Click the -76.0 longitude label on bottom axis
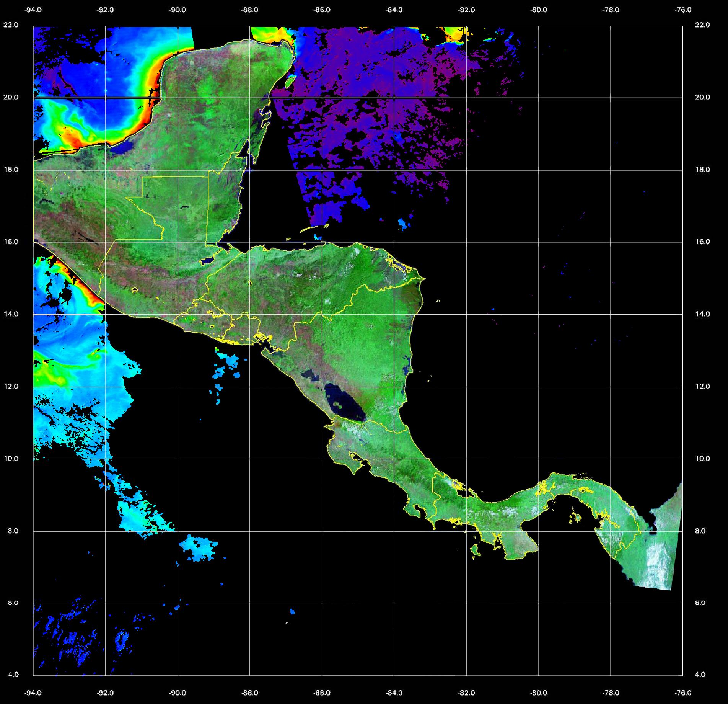Screen dimensions: 728x704 click(x=683, y=693)
